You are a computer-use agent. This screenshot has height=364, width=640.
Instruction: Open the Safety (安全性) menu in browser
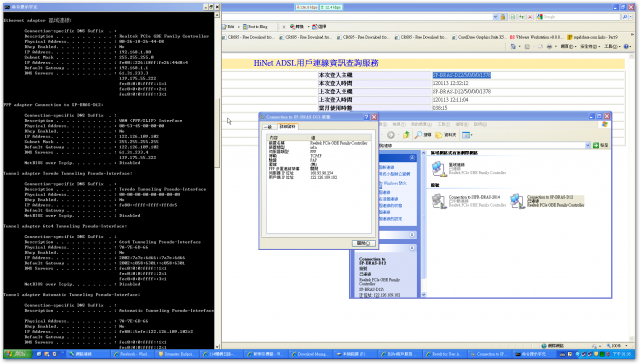pos(589,47)
